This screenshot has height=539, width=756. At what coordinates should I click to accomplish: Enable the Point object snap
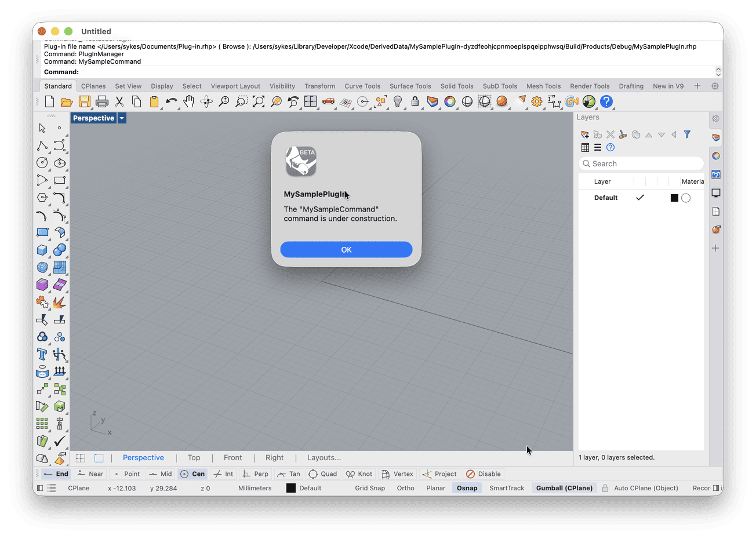(126, 474)
